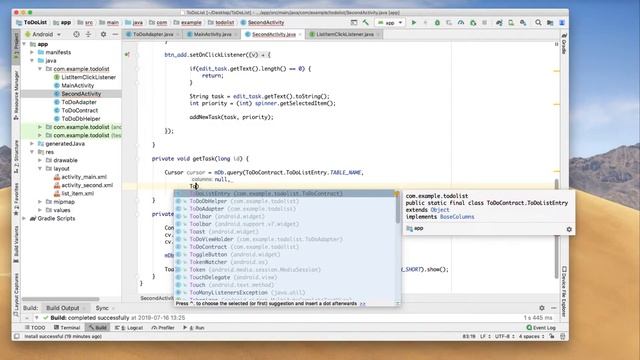The height and width of the screenshot is (360, 640).
Task: Click the ToDoList breadcrumb in navigation bar
Action: tap(32, 22)
